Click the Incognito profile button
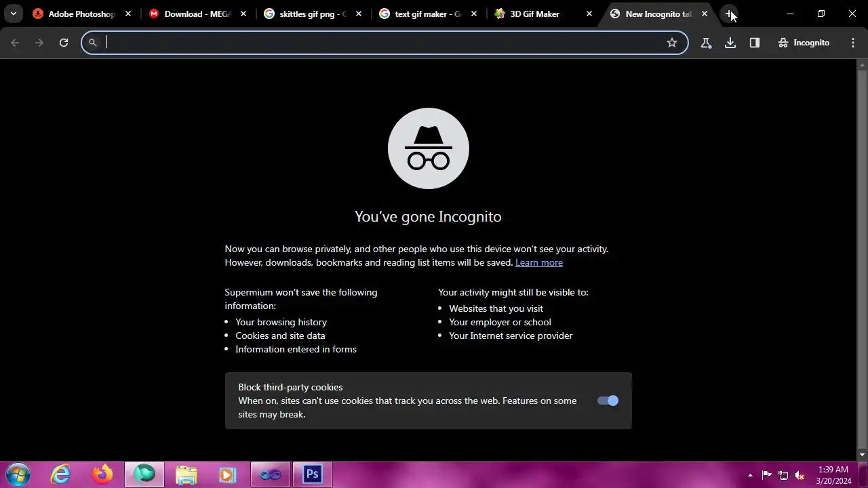 point(804,43)
